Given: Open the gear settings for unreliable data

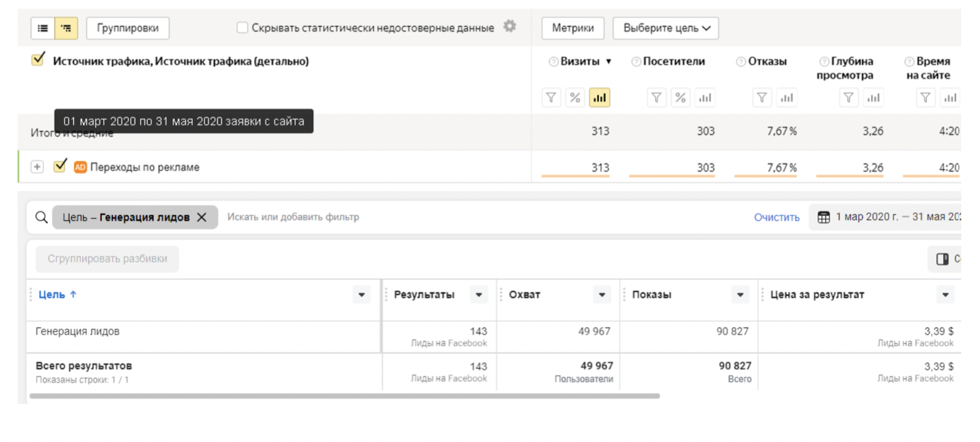Looking at the screenshot, I should coord(510,26).
